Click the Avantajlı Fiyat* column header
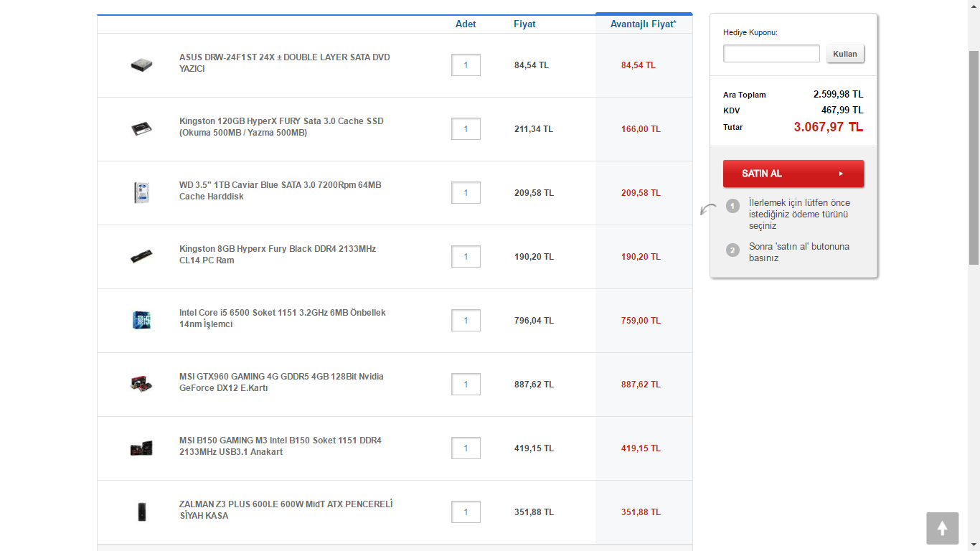This screenshot has height=551, width=980. tap(644, 24)
